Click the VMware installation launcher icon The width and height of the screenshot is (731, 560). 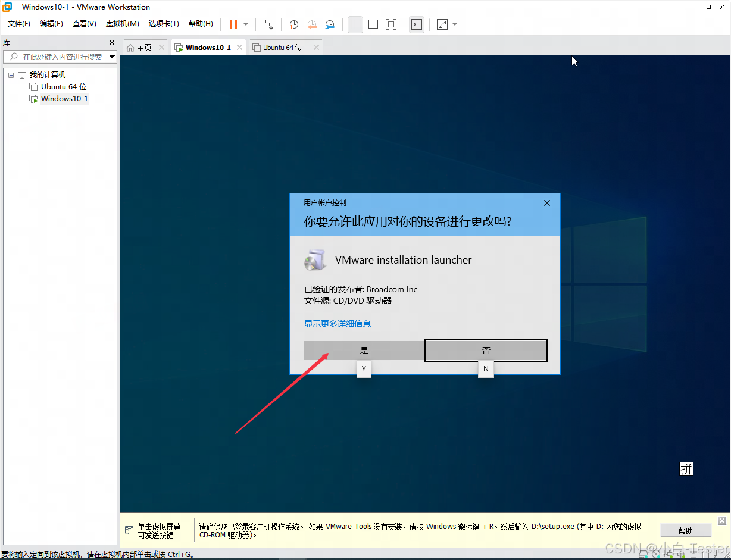(315, 259)
